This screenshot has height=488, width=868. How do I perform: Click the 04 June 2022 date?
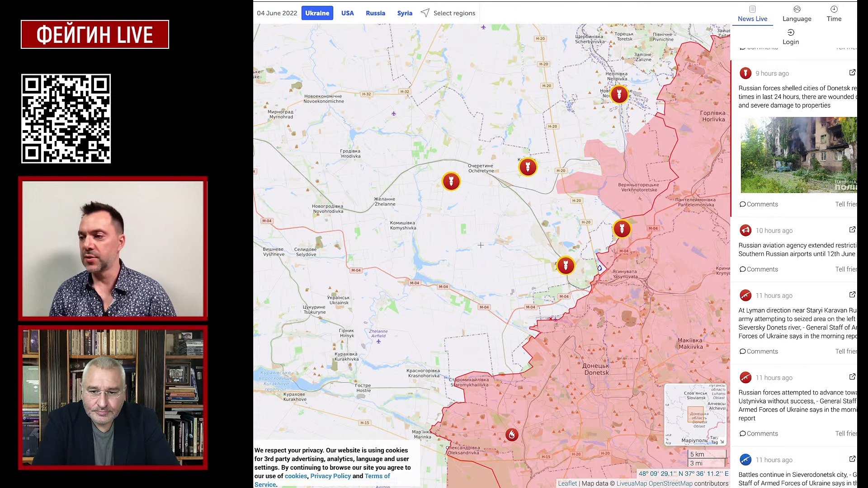pos(277,13)
